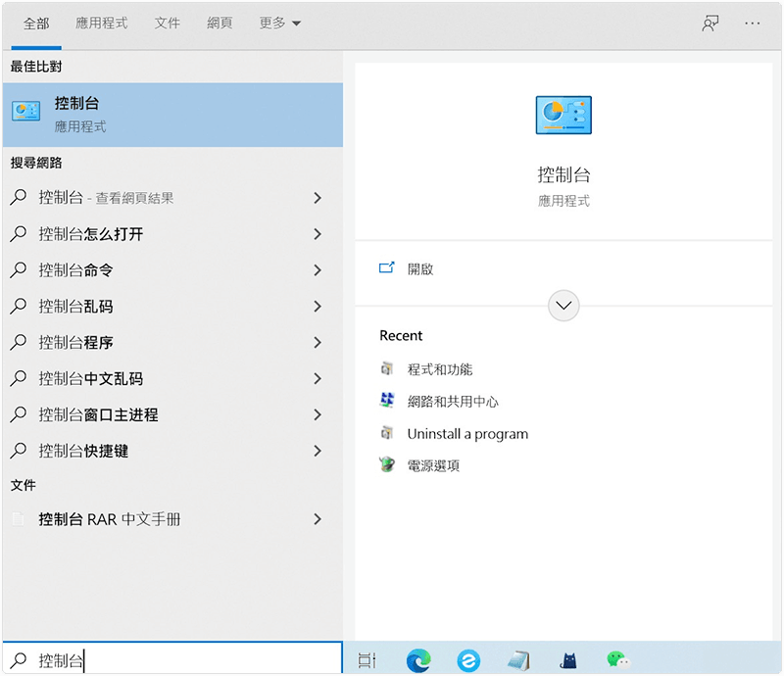
Task: Open WeChat from the taskbar
Action: click(618, 660)
